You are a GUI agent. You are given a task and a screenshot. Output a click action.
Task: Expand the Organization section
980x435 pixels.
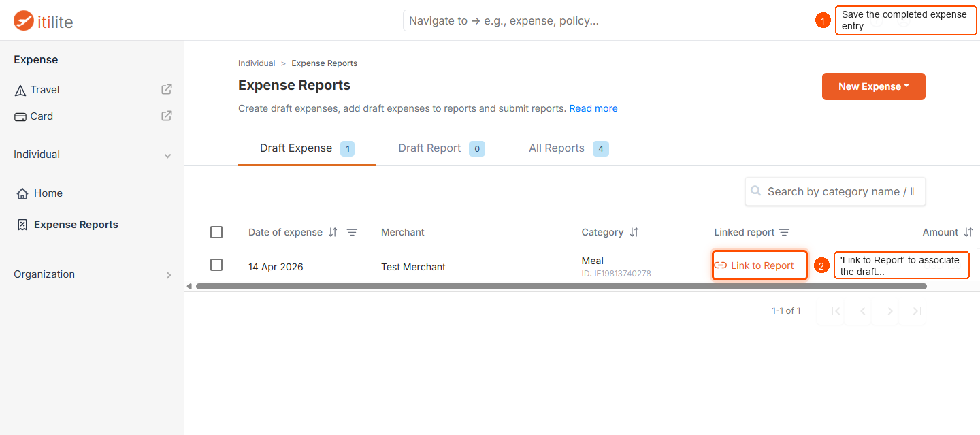tap(169, 275)
